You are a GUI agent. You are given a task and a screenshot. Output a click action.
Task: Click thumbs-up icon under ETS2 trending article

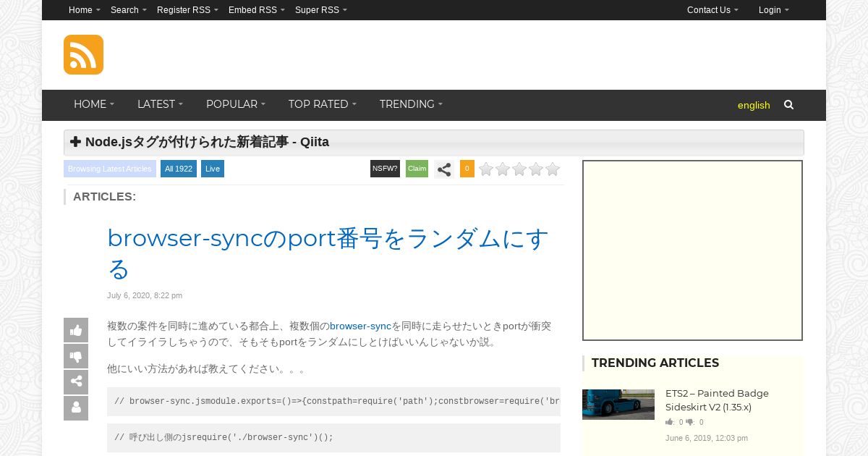point(669,422)
